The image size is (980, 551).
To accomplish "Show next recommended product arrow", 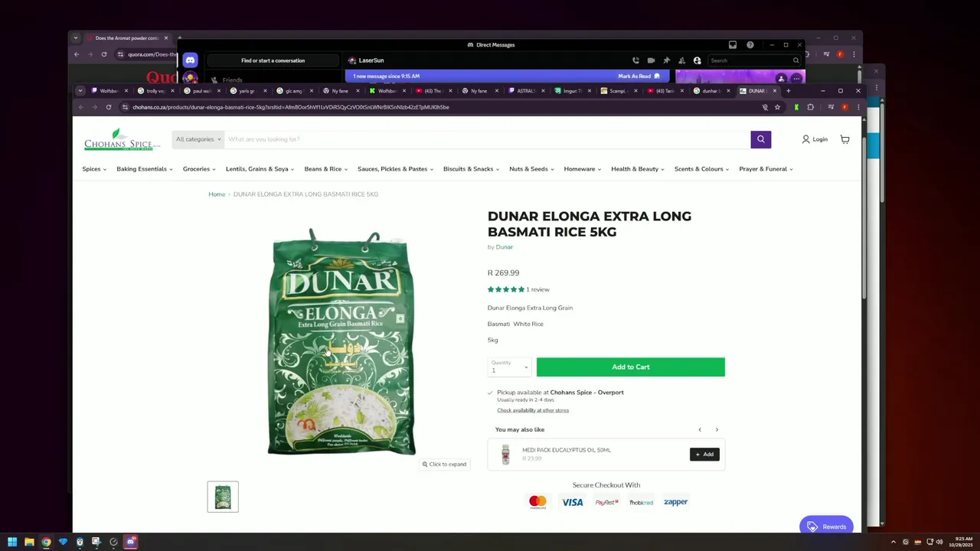I will pos(717,429).
